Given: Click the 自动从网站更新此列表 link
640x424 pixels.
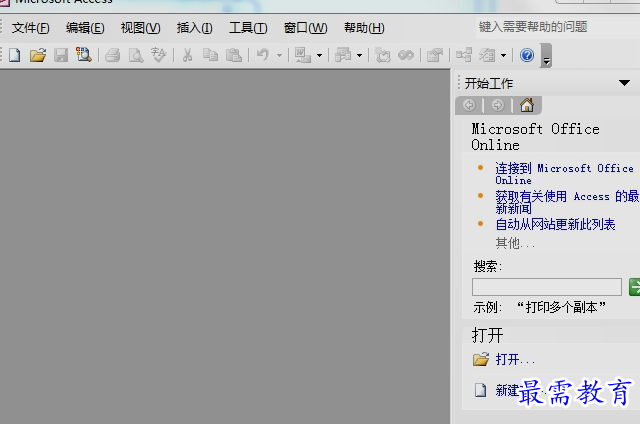Looking at the screenshot, I should click(555, 224).
